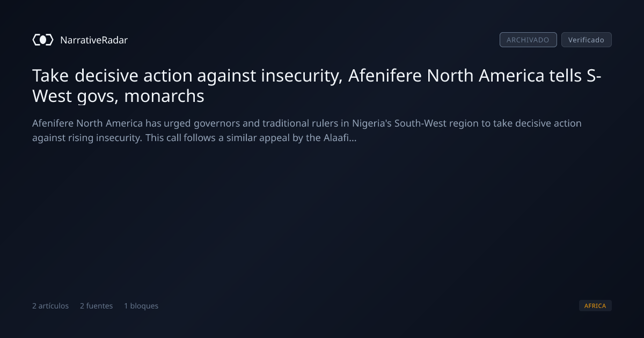This screenshot has height=338, width=644.
Task: Open the NarrativeRadar brand name link
Action: [x=94, y=40]
